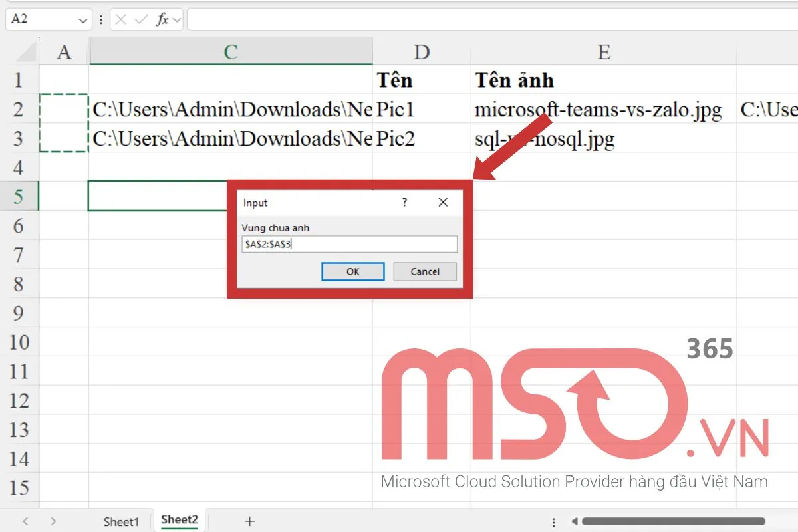Click the checkmark Enter icon beside formula bar
The width and height of the screenshot is (798, 532).
[141, 19]
